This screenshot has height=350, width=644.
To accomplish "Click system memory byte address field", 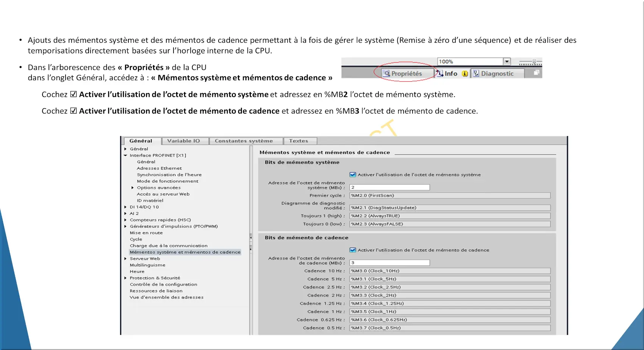I will (x=389, y=187).
